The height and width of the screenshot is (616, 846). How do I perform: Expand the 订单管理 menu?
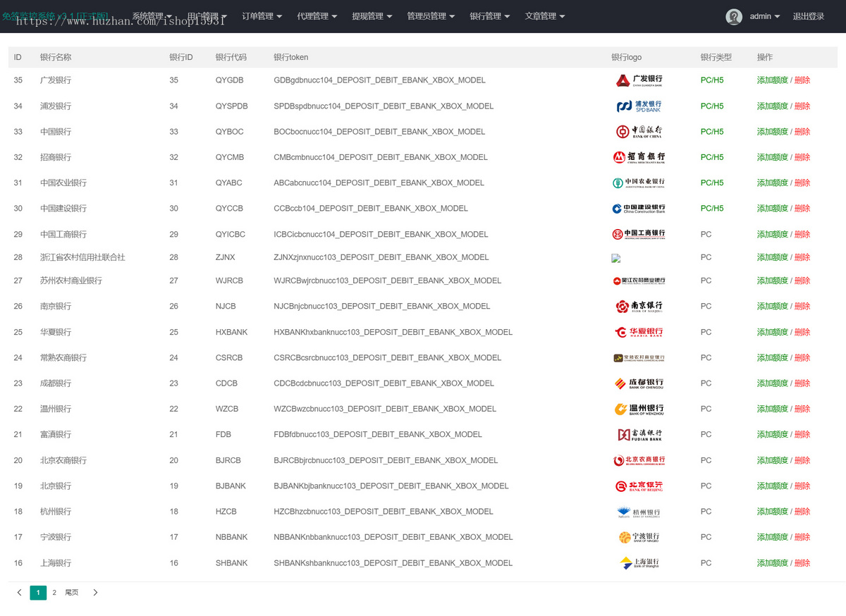click(x=262, y=16)
